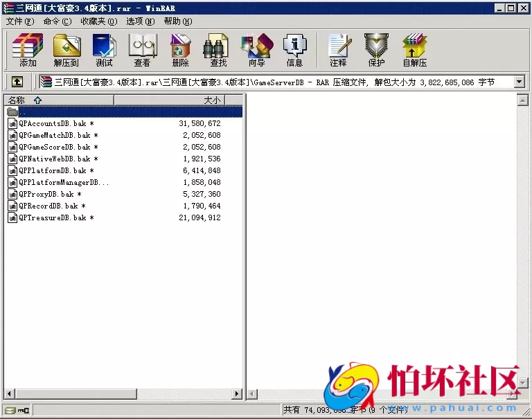
Task: Click right pane horizontal scroll left arrow
Action: pos(251,394)
